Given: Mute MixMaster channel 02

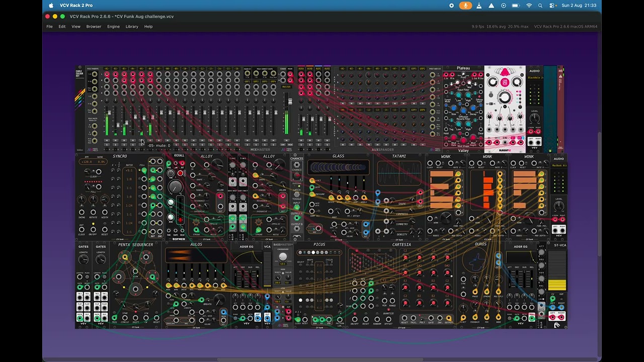Looking at the screenshot, I should click(x=116, y=140).
